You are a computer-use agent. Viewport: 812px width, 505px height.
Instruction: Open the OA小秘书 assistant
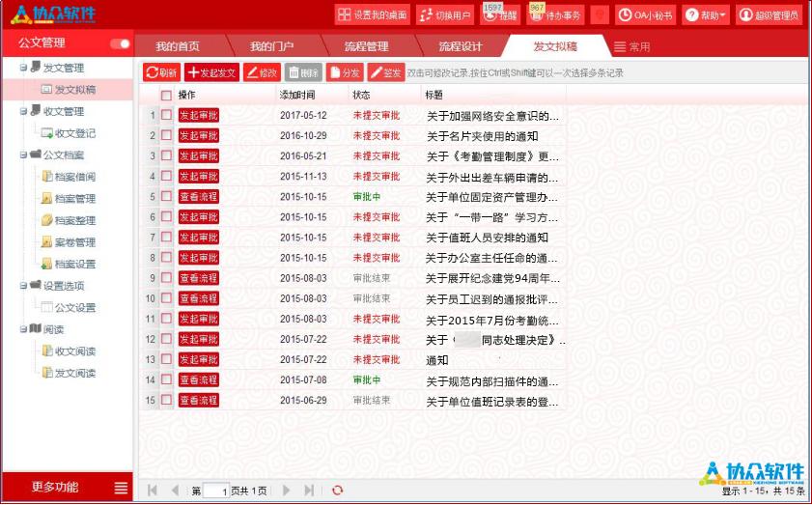[x=646, y=15]
